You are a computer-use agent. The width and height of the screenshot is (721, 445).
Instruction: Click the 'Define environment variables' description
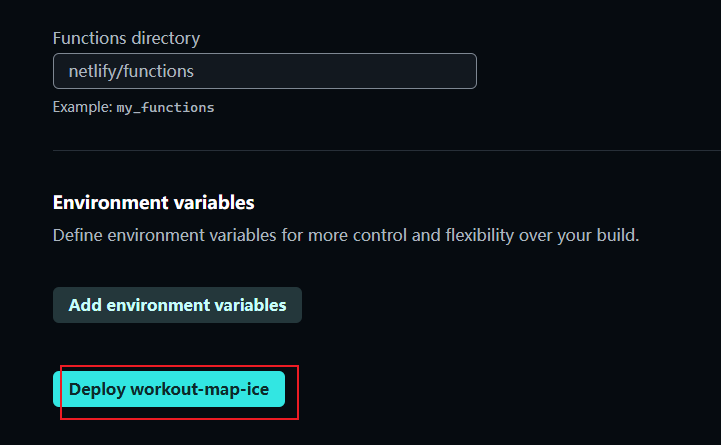(346, 235)
